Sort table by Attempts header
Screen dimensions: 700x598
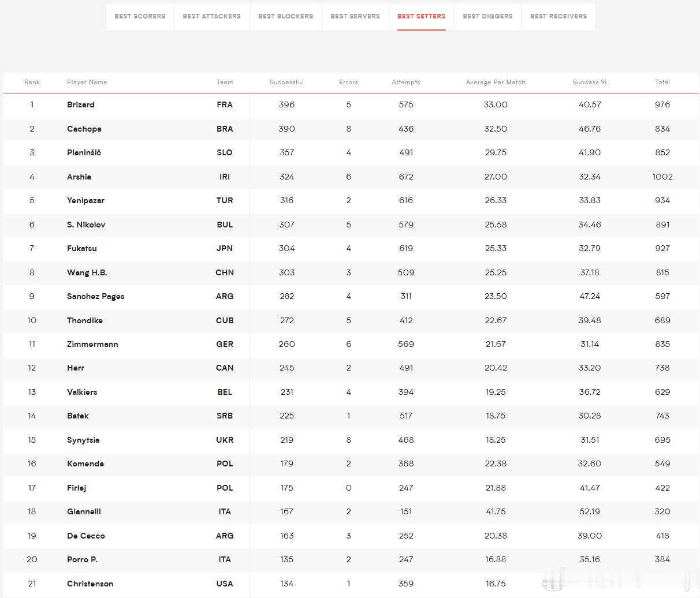click(x=406, y=82)
